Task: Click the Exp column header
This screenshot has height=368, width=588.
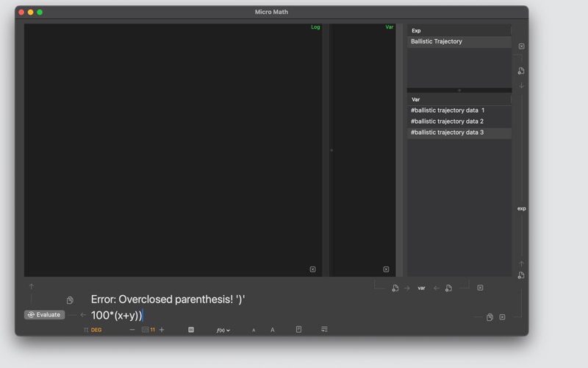Action: point(459,30)
